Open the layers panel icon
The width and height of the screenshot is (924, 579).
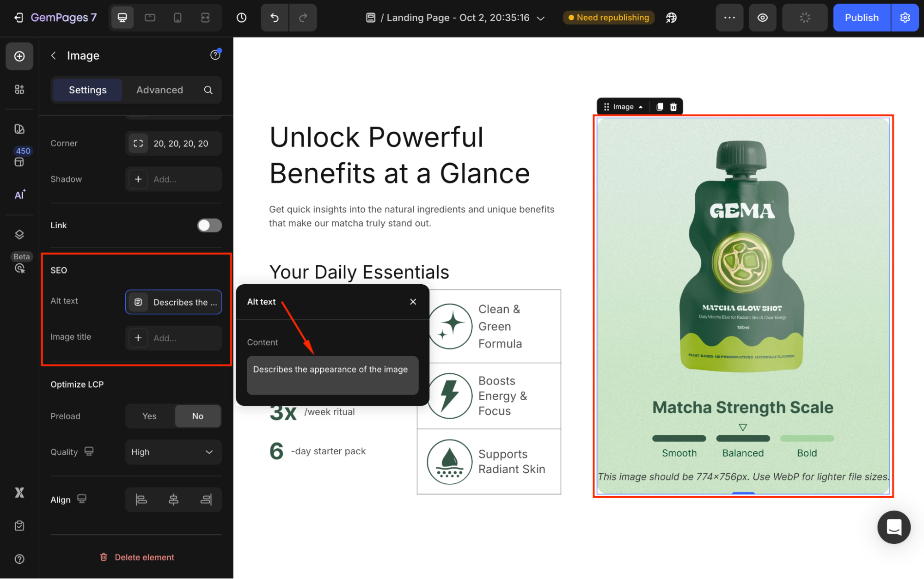click(x=19, y=234)
